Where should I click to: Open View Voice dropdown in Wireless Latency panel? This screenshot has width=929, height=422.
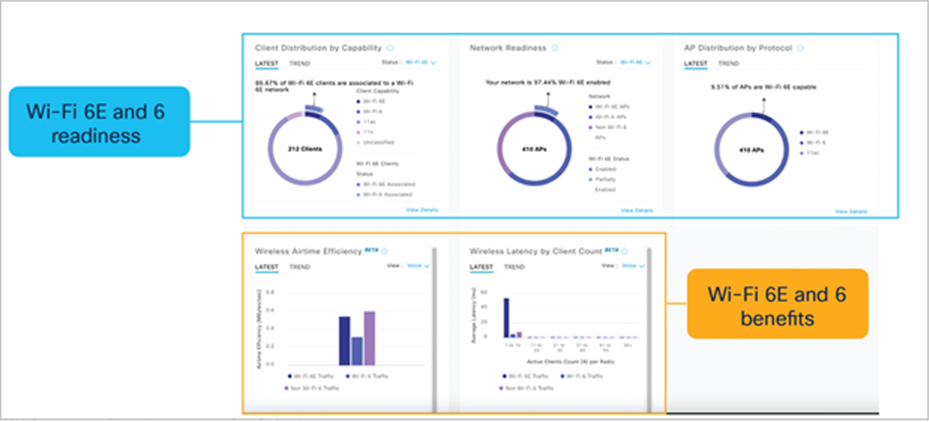(633, 266)
